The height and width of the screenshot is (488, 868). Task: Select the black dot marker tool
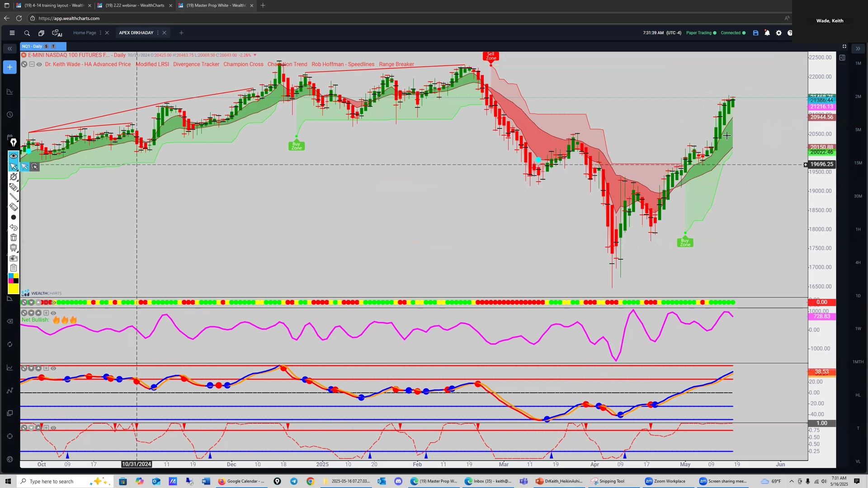[14, 217]
